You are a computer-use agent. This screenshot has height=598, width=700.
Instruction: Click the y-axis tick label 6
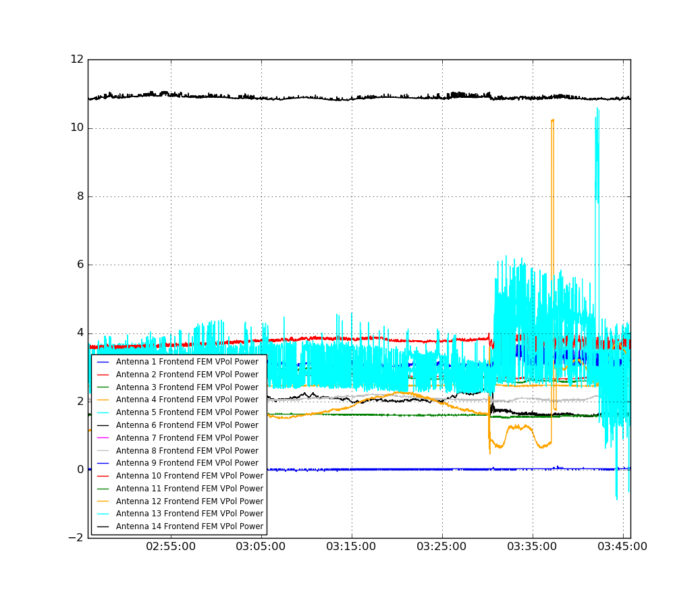pyautogui.click(x=80, y=264)
